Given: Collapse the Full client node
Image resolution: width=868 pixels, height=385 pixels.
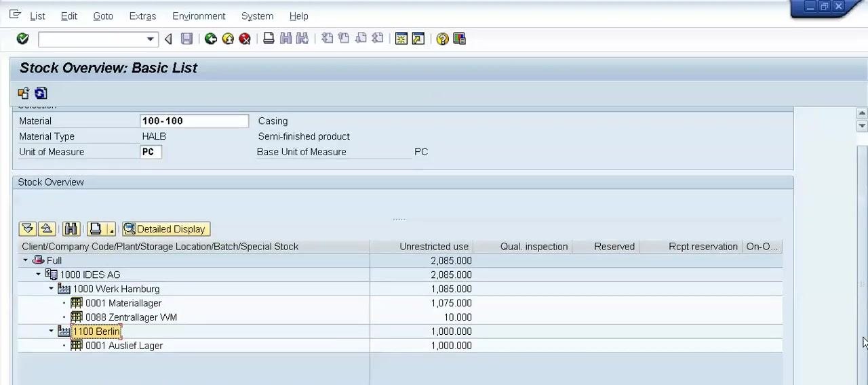Looking at the screenshot, I should point(26,260).
